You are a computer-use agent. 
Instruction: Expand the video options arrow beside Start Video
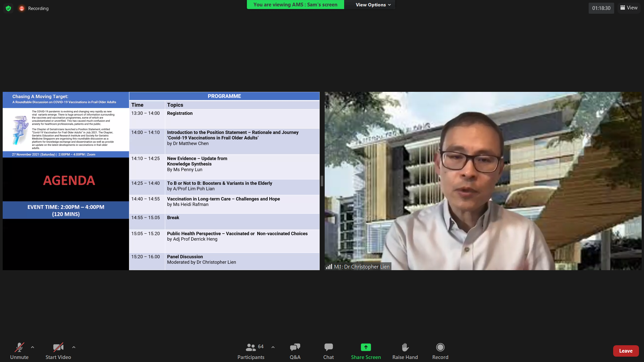[x=74, y=347]
